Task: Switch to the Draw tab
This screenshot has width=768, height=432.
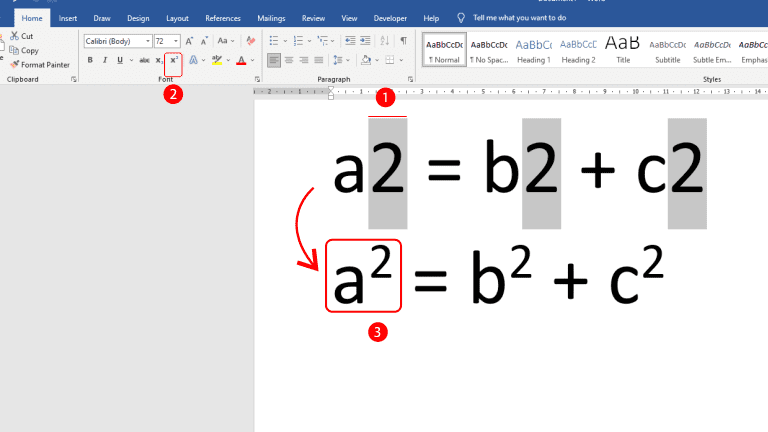Action: [102, 18]
